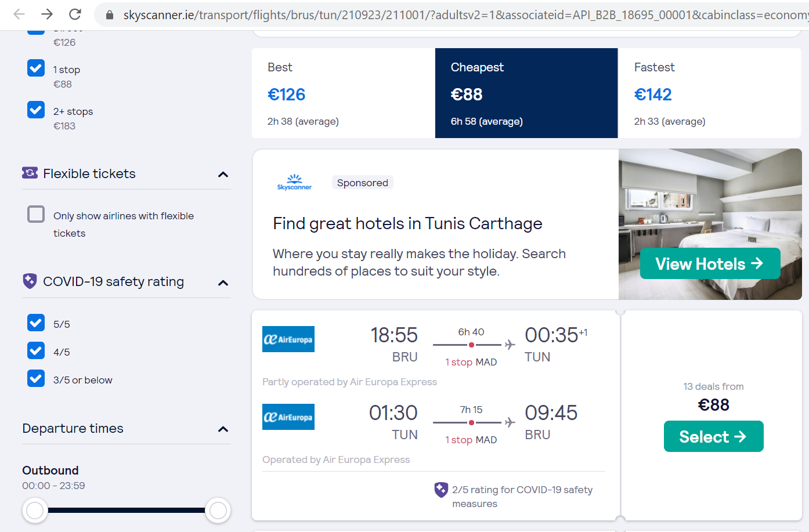
Task: Click the browser back arrow
Action: (x=19, y=14)
